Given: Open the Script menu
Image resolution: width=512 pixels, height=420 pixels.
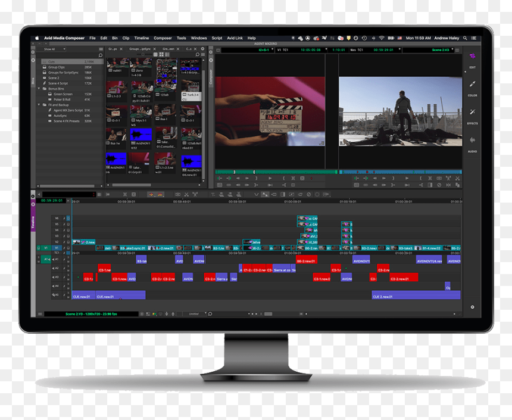Looking at the screenshot, I should point(217,38).
